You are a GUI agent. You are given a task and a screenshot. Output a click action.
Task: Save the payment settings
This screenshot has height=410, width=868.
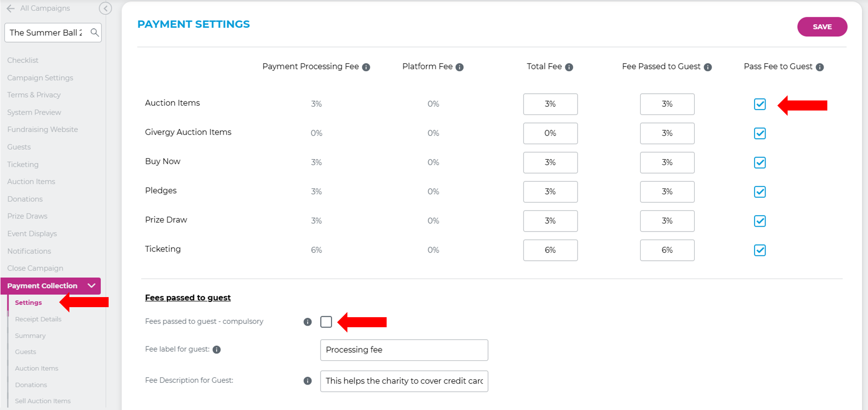click(822, 27)
